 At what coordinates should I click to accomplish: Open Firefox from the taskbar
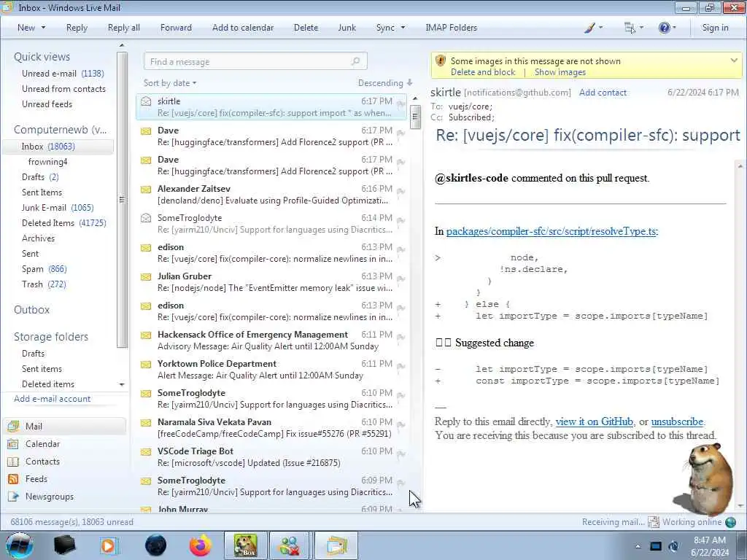[x=200, y=545]
